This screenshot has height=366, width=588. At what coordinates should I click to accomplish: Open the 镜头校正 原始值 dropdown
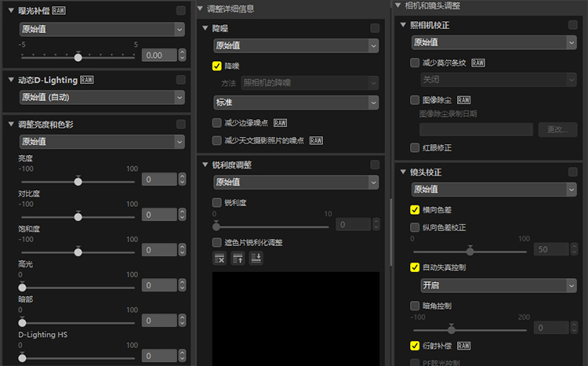tap(494, 190)
